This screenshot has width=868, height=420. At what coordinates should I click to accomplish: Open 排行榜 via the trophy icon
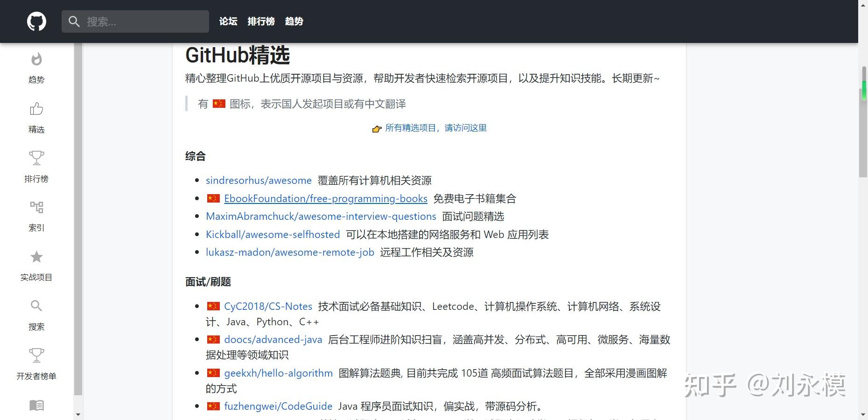point(36,159)
